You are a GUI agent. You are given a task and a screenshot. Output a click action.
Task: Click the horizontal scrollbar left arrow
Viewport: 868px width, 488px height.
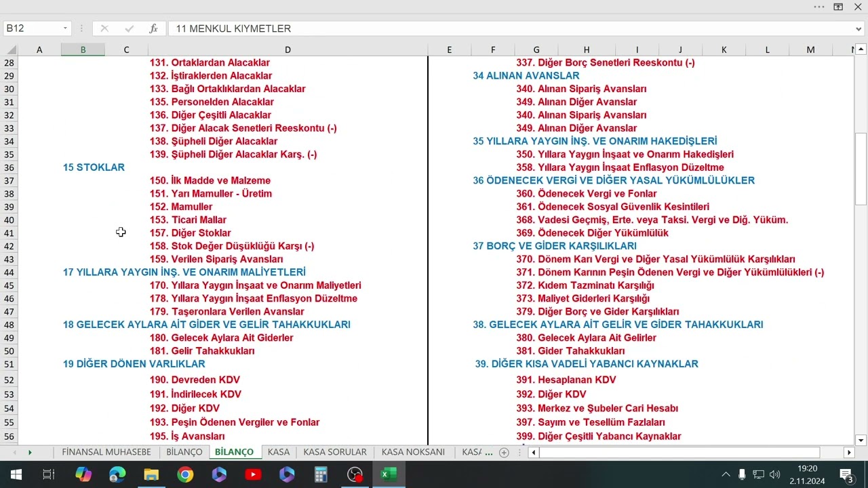[x=534, y=452]
